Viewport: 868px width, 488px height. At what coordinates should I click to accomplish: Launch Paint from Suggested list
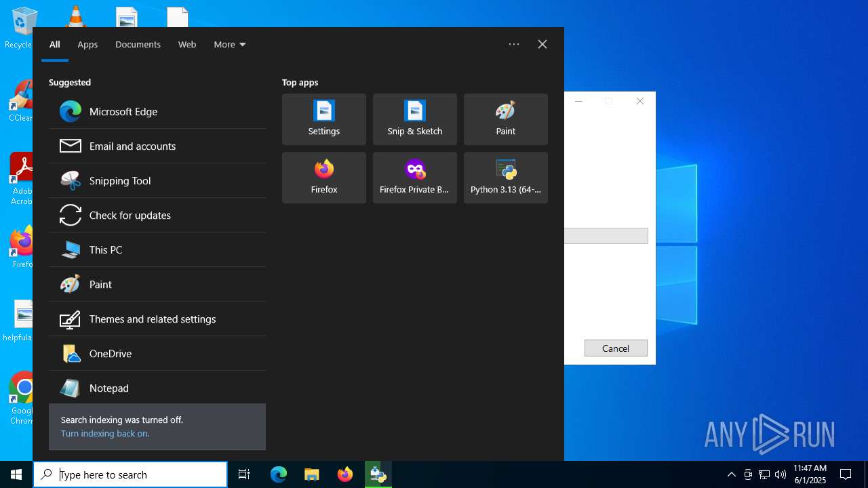[157, 285]
